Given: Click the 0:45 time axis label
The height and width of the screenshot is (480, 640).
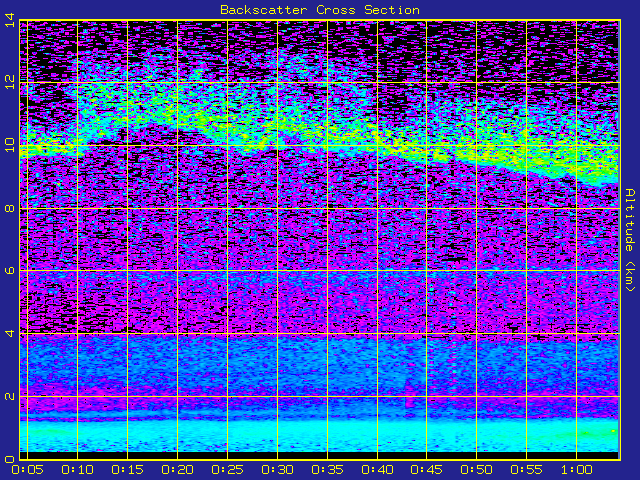Looking at the screenshot, I should [x=427, y=470].
